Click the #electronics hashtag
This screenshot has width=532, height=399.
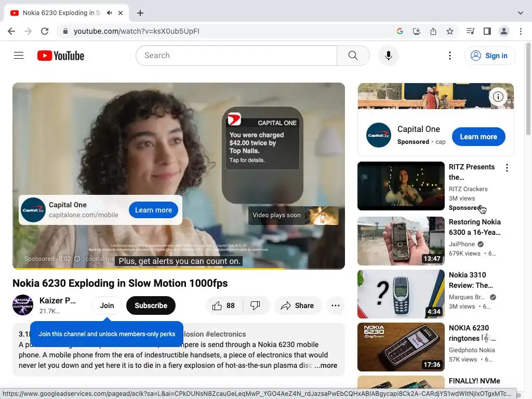coord(225,334)
